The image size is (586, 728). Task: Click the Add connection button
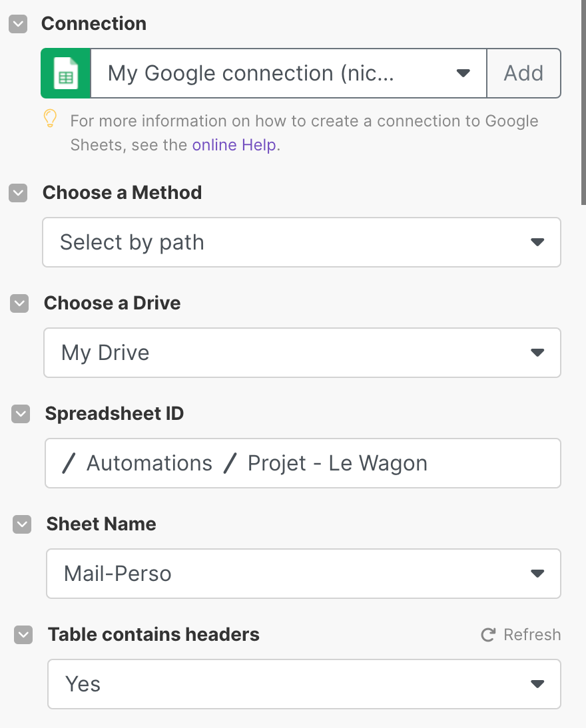click(523, 73)
